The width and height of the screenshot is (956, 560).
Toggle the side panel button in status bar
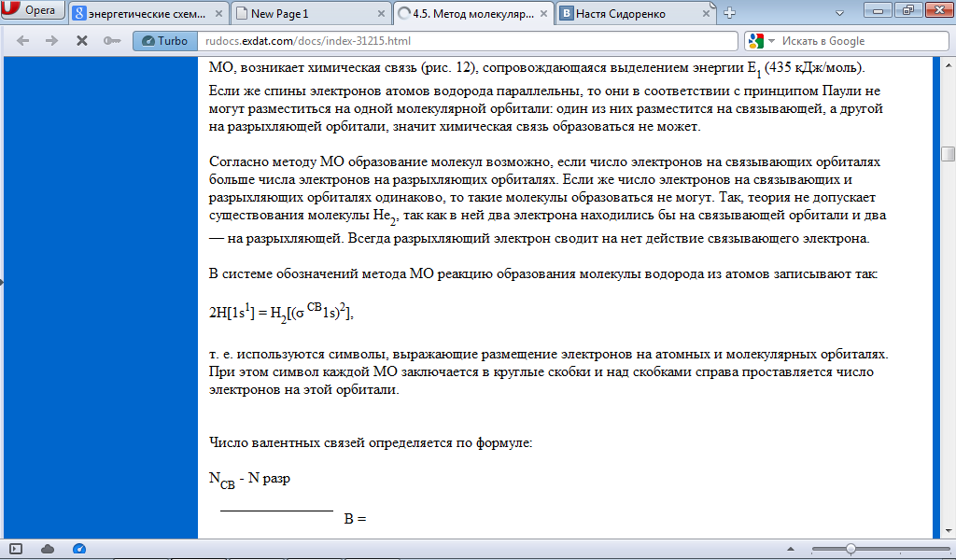(16, 549)
